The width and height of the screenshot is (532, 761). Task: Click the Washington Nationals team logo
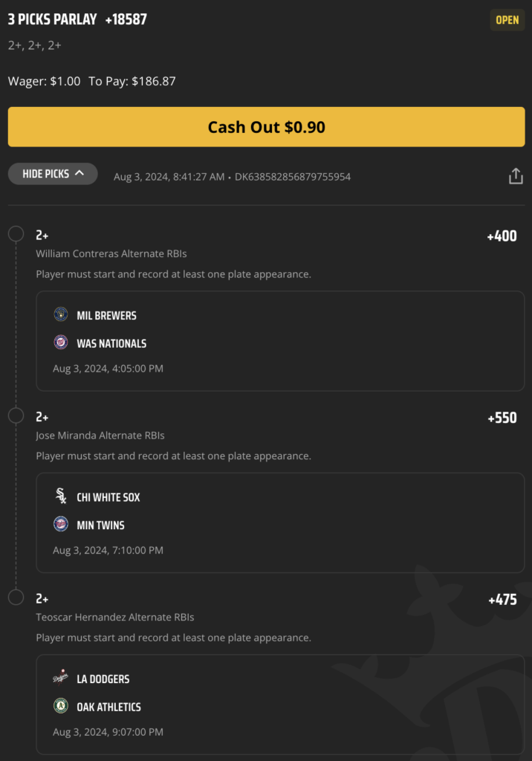[x=61, y=342]
